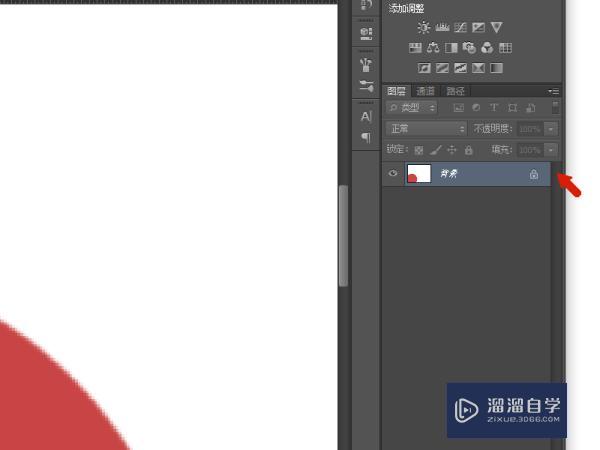Open the 不透明度 opacity slider arrow
This screenshot has height=450, width=600.
(551, 129)
